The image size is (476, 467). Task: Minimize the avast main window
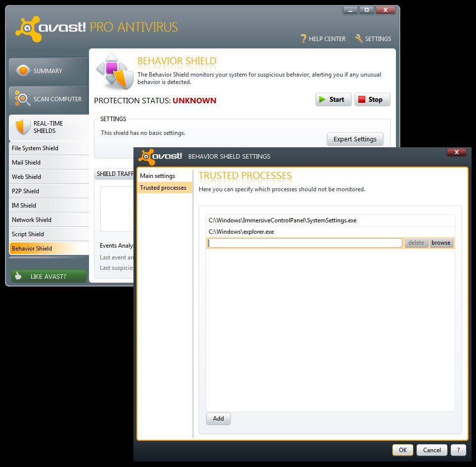pyautogui.click(x=350, y=10)
